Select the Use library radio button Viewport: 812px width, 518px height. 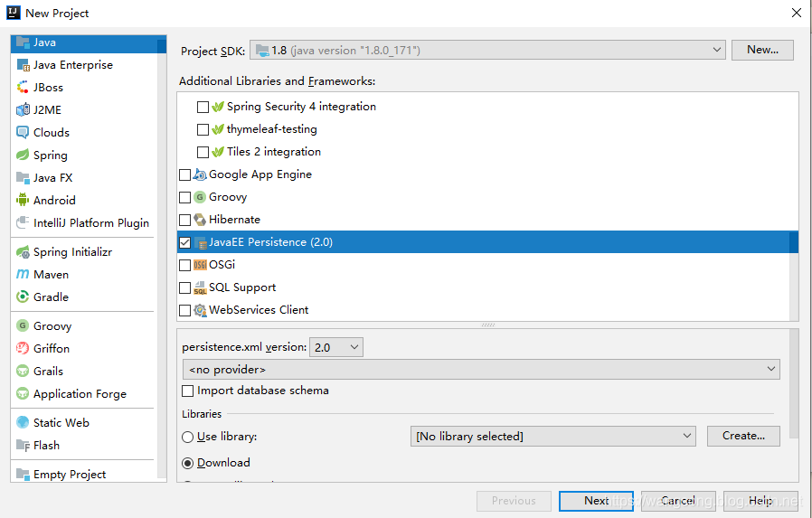(188, 437)
